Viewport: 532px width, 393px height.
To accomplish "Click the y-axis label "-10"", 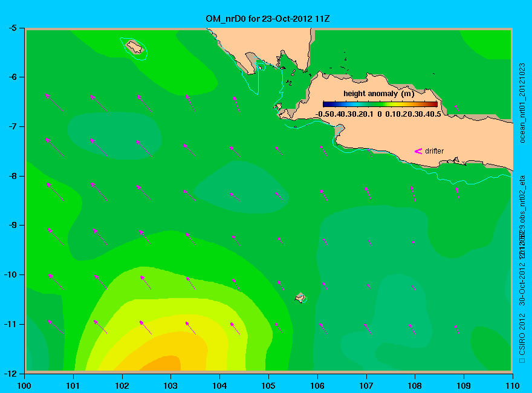I will pyautogui.click(x=10, y=274).
